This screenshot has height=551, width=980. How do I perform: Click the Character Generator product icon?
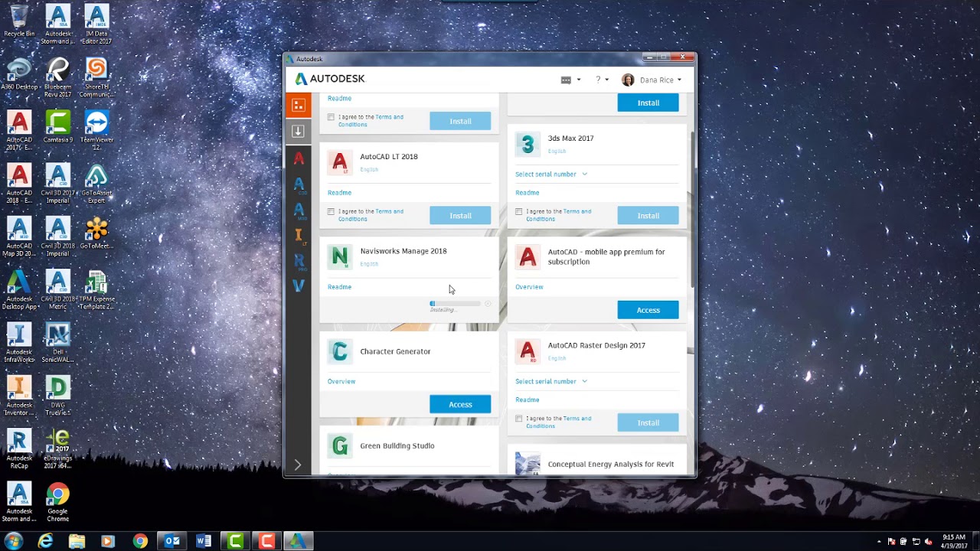click(340, 351)
